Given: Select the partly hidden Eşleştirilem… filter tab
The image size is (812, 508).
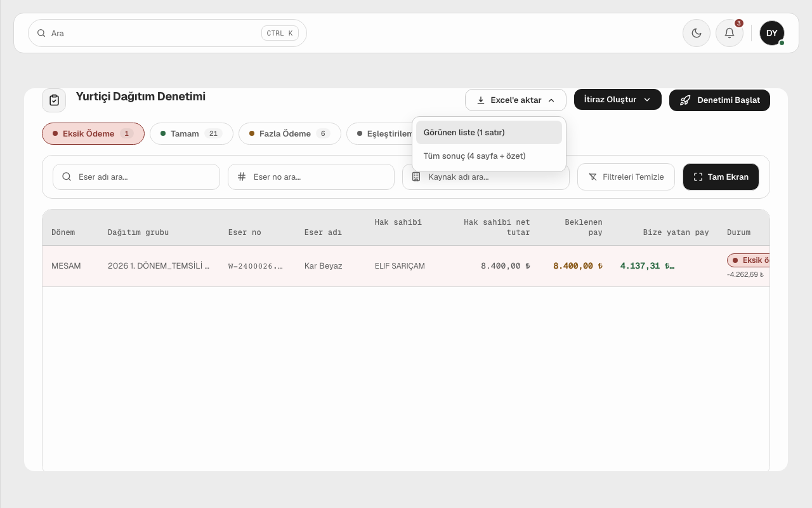Looking at the screenshot, I should [x=380, y=133].
